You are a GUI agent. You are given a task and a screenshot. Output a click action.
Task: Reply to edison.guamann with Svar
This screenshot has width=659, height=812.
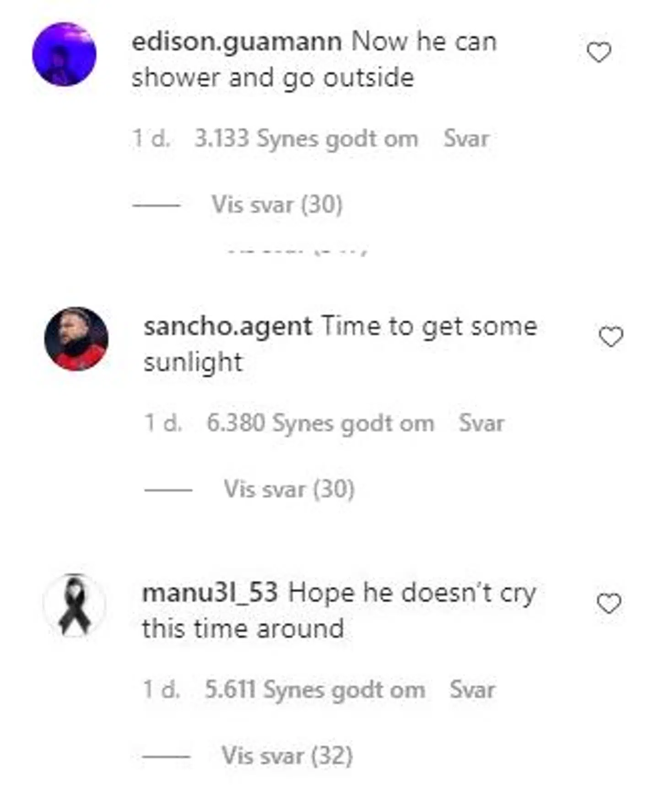point(466,138)
